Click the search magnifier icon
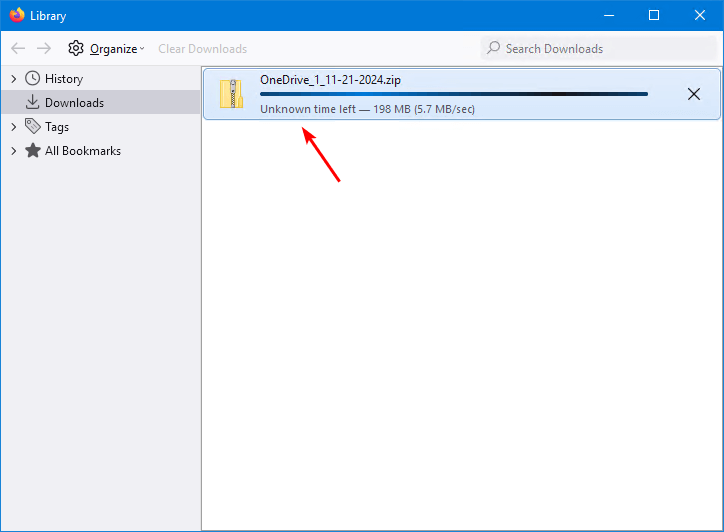 494,48
